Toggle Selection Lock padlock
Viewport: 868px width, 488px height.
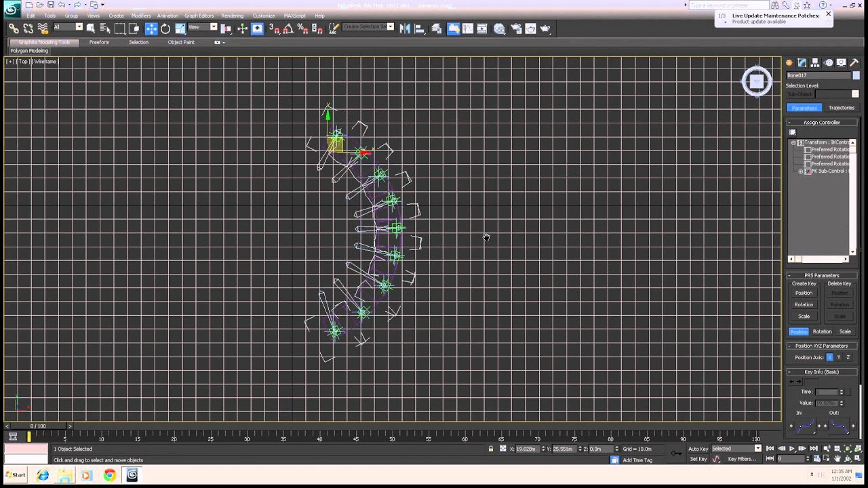pyautogui.click(x=491, y=449)
